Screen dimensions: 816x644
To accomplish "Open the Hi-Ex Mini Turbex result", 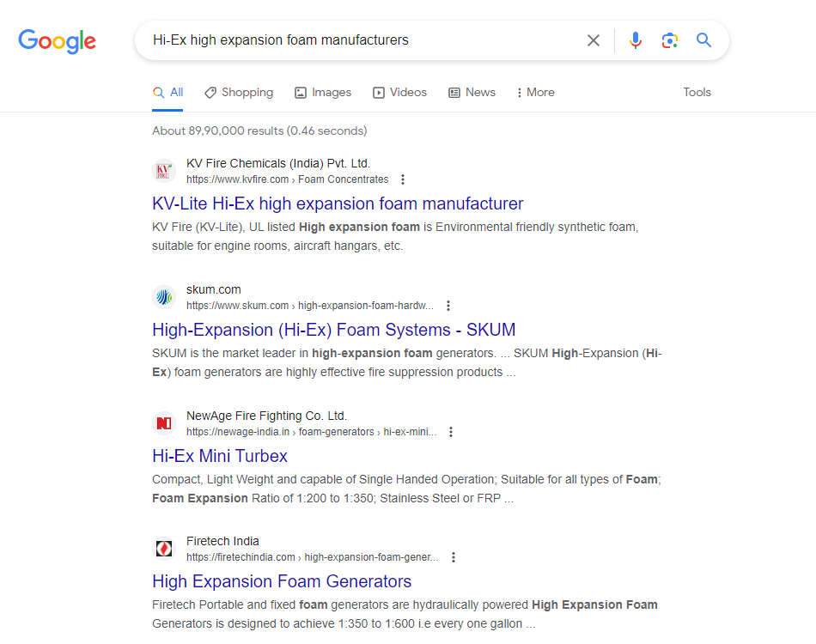I will tap(220, 456).
